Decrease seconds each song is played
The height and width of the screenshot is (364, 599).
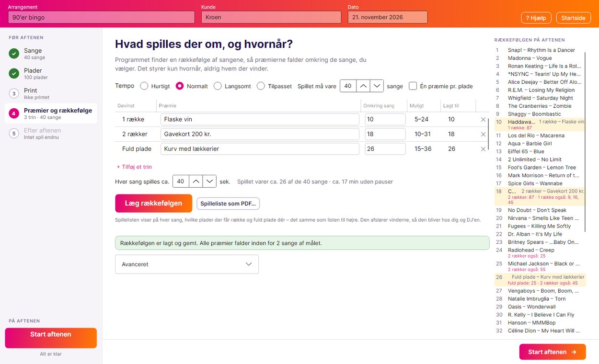(x=209, y=182)
